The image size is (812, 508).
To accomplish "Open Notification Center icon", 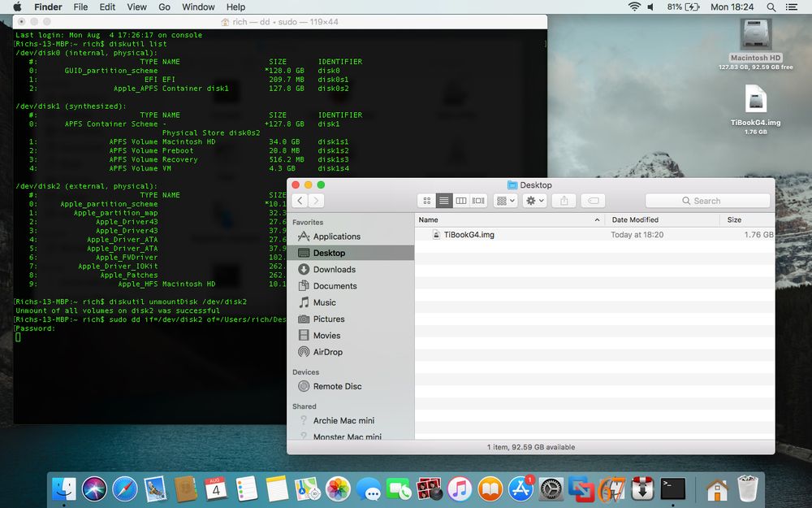I will (x=791, y=7).
